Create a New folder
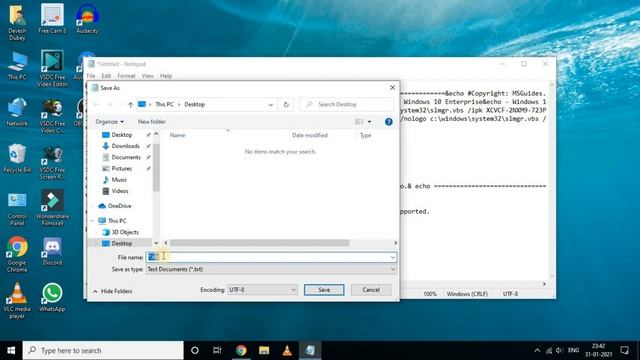The width and height of the screenshot is (640, 360). click(152, 122)
